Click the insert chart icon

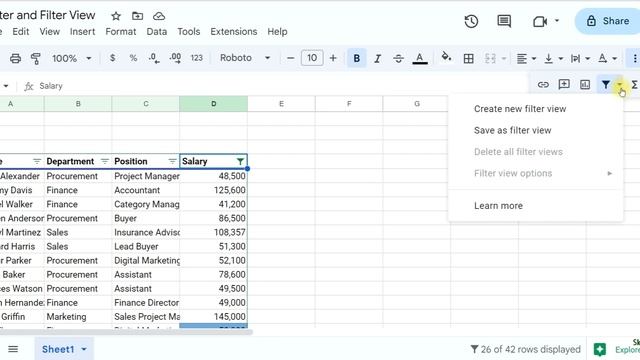tap(585, 84)
